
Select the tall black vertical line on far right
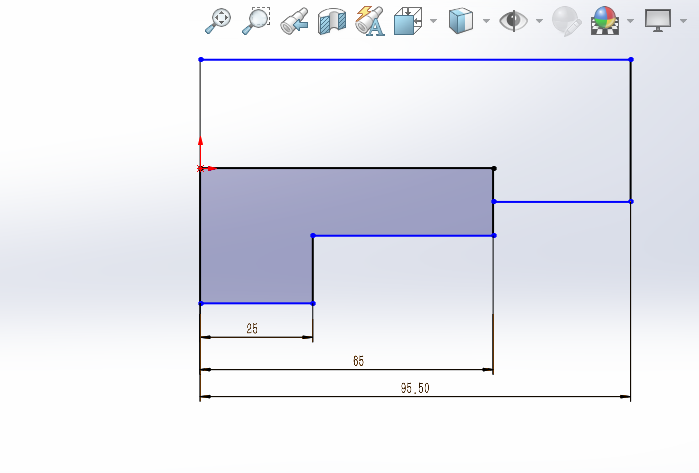coord(631,130)
